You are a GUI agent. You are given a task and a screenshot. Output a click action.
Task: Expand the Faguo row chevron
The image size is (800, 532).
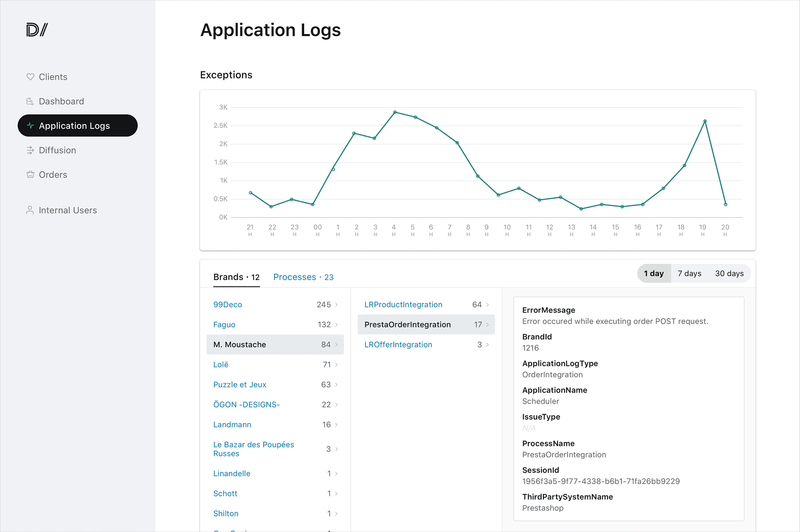click(336, 325)
